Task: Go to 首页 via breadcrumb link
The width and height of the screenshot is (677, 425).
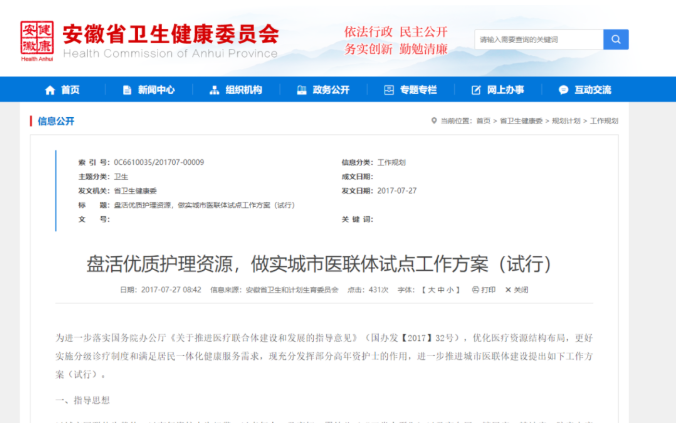Action: 483,121
